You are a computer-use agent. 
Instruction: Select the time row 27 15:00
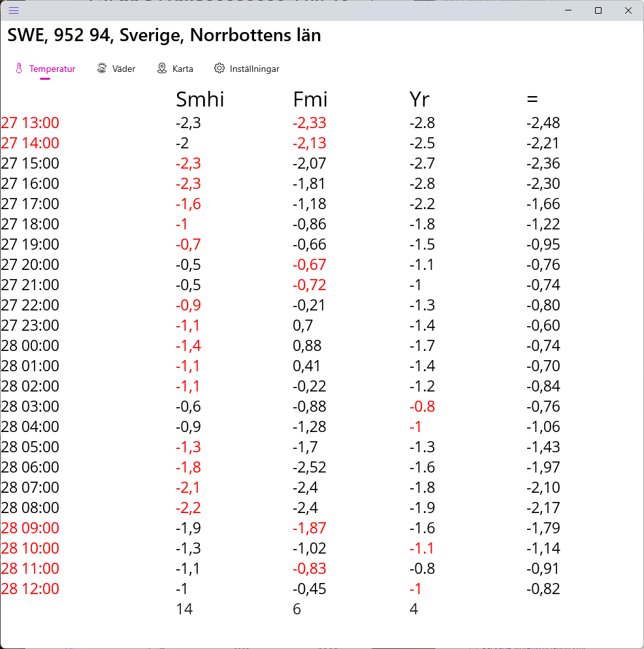30,163
